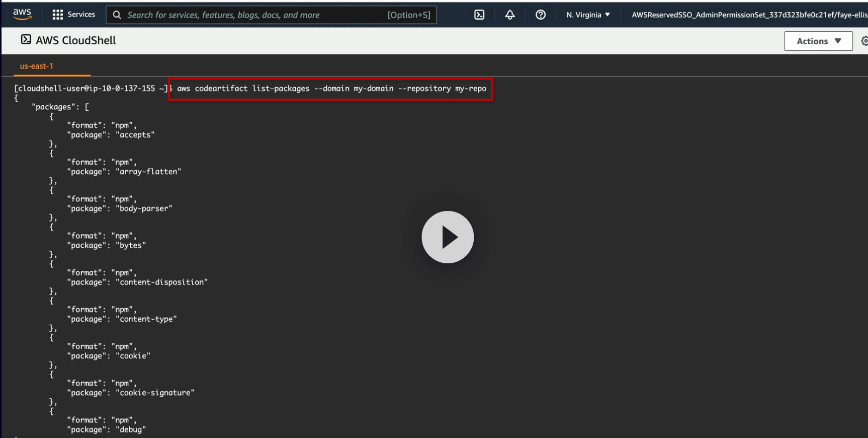Screen dimensions: 868x438
Task: Open the AWS home logo
Action: pos(22,14)
